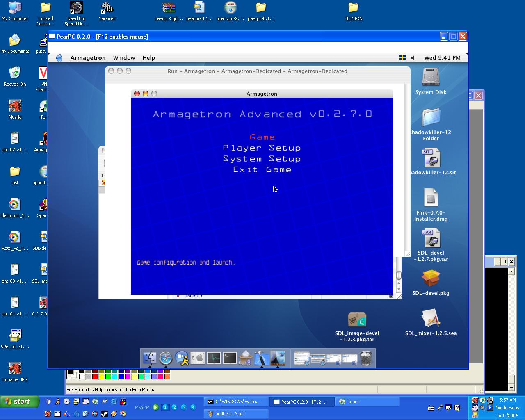
Task: Open the Apple menu
Action: click(59, 58)
